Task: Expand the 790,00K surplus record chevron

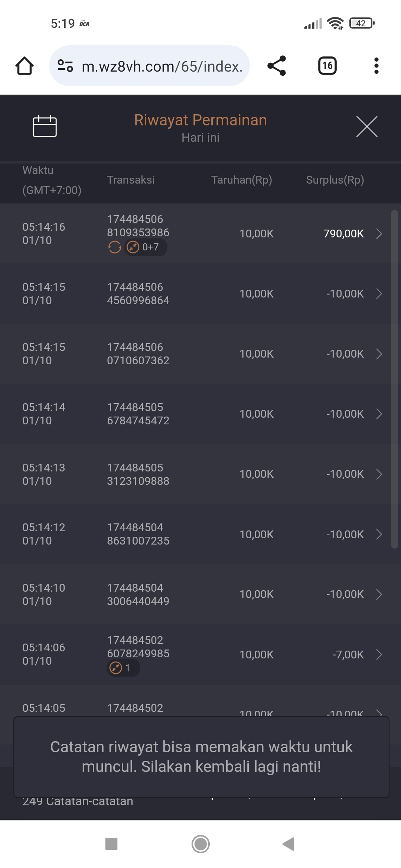Action: tap(379, 234)
